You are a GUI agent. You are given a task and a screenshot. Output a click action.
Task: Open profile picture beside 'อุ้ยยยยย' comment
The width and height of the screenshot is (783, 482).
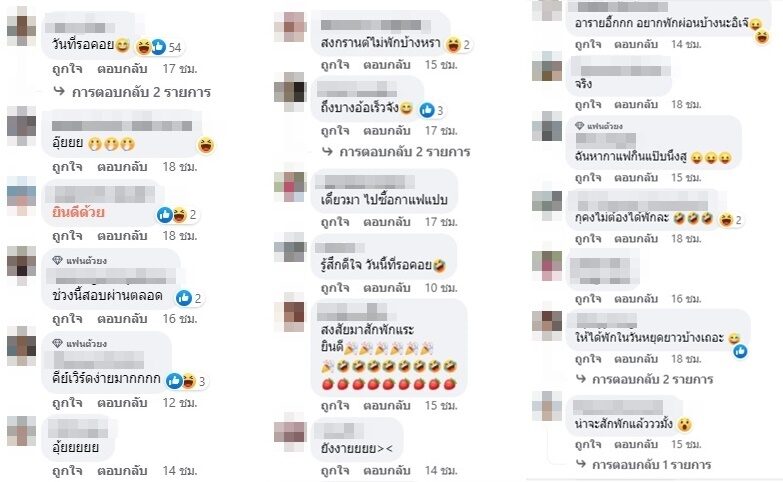[x=21, y=431]
